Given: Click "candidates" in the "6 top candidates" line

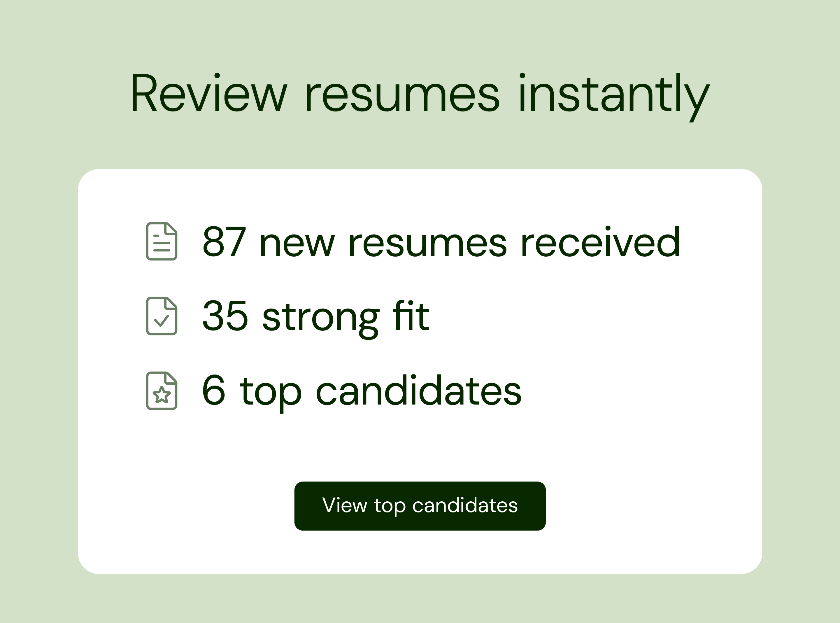Looking at the screenshot, I should [418, 391].
